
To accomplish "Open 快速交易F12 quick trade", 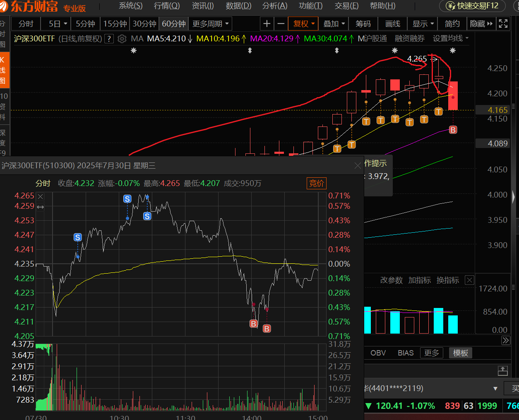I will (472, 6).
